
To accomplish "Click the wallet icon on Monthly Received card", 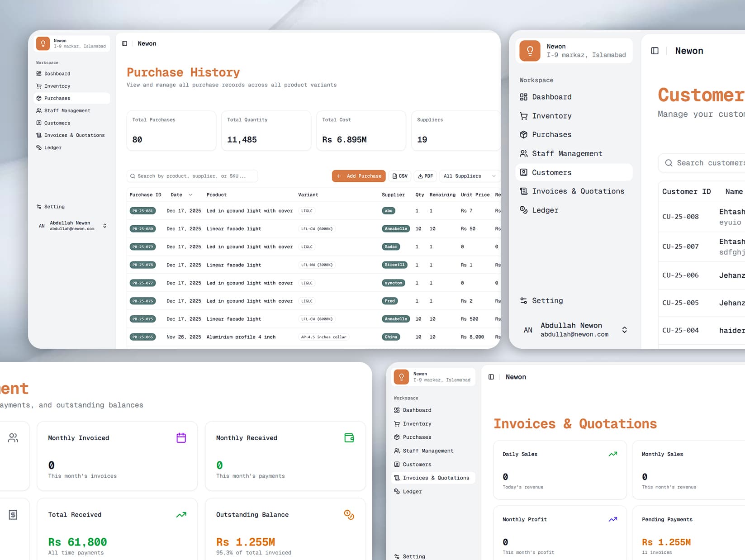I will coord(349,437).
